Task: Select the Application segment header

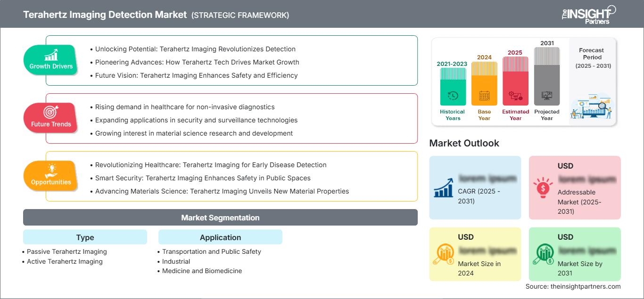Action: tap(220, 237)
